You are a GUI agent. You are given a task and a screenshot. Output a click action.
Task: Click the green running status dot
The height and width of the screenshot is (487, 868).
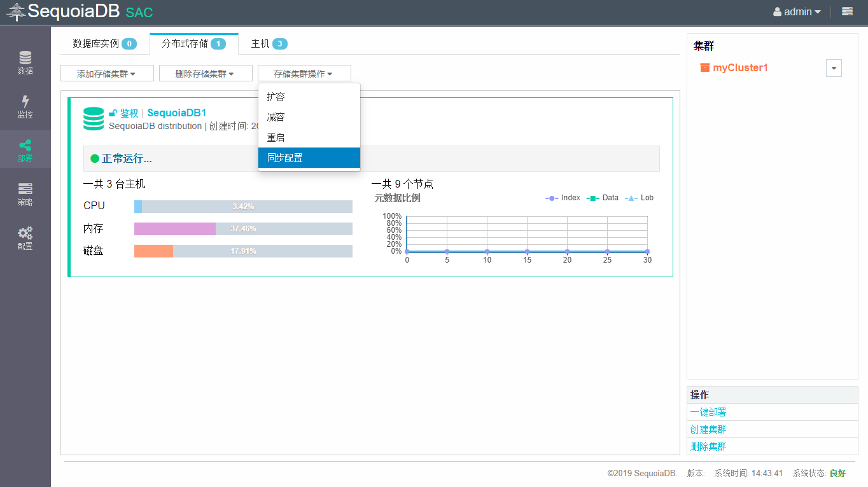[95, 158]
